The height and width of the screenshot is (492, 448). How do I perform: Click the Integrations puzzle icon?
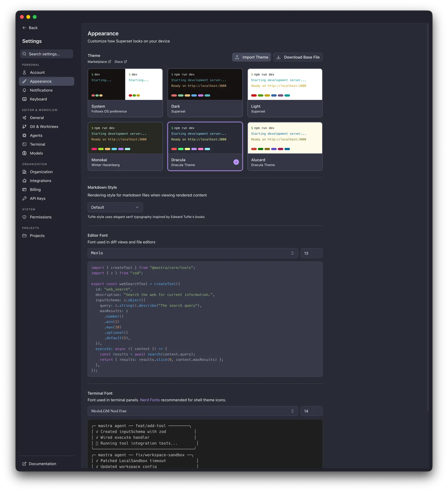[24, 181]
